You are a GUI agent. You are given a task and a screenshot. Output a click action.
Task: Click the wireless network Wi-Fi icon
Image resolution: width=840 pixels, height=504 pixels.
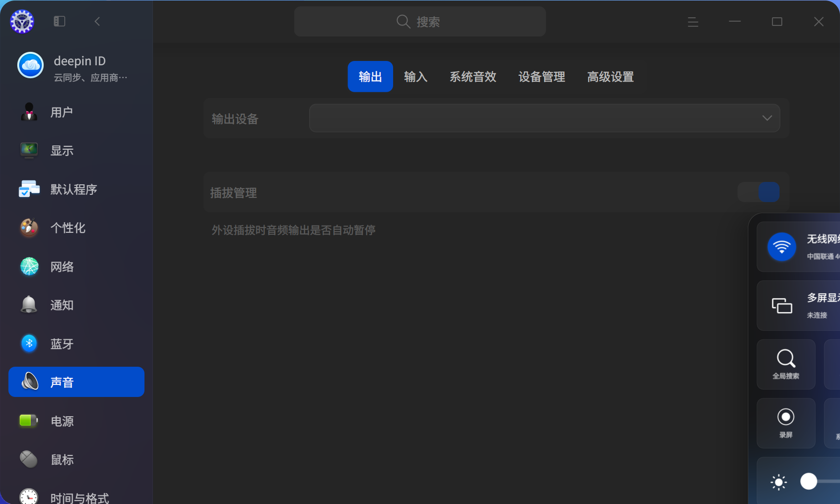[782, 247]
